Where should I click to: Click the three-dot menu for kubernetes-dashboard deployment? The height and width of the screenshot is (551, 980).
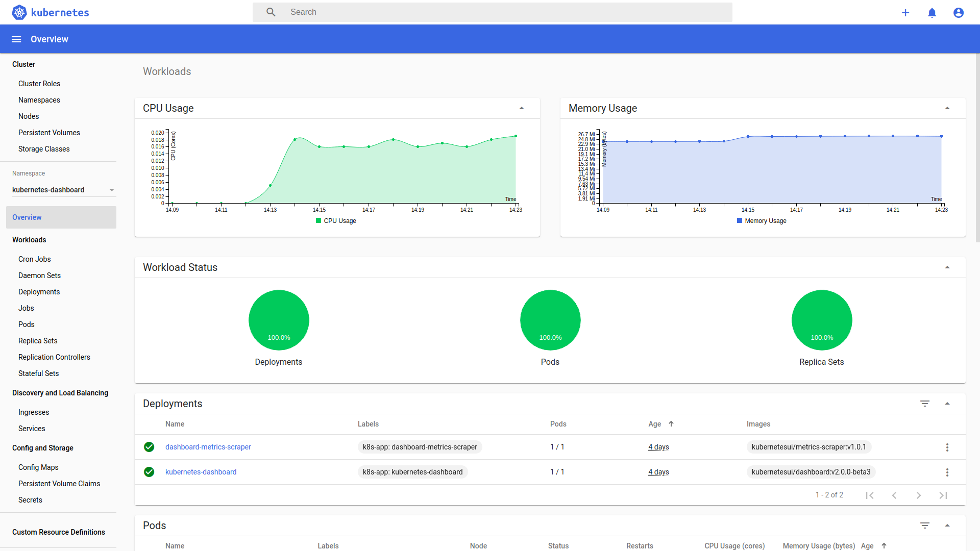[947, 471]
